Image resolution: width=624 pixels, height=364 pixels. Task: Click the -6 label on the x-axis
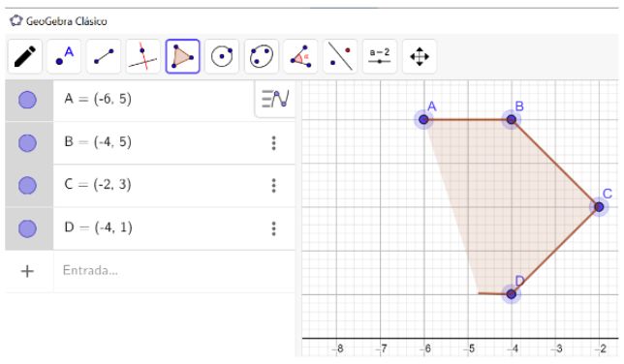425,349
